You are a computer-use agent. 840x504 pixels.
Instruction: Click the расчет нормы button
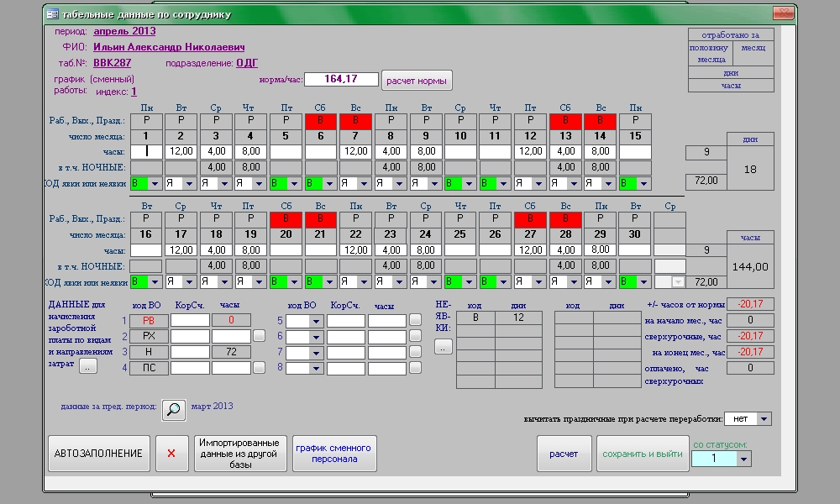tap(417, 81)
